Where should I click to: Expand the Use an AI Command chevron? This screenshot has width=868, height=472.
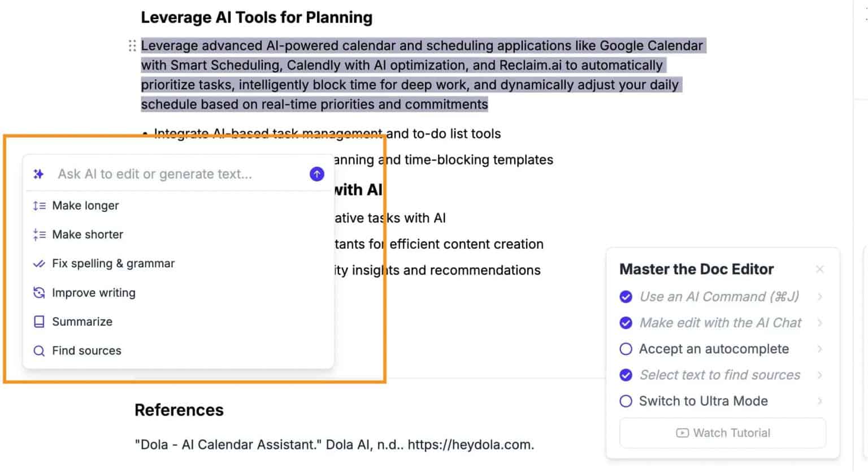821,296
